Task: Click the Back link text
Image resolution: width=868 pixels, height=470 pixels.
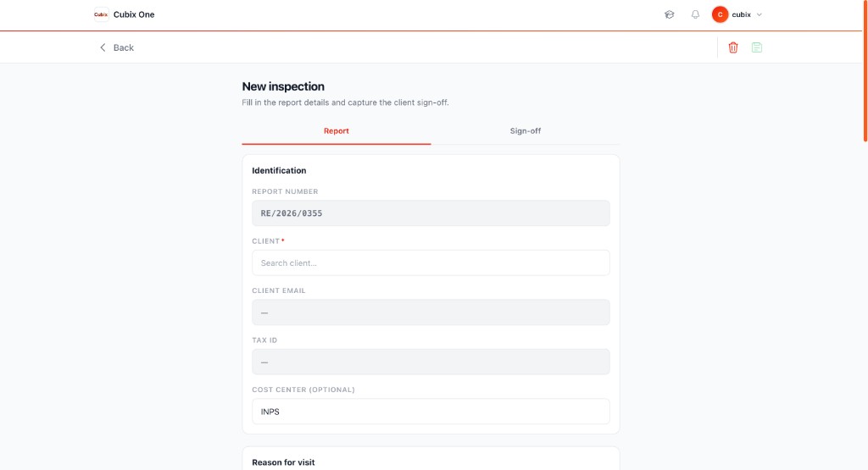Action: coord(124,47)
